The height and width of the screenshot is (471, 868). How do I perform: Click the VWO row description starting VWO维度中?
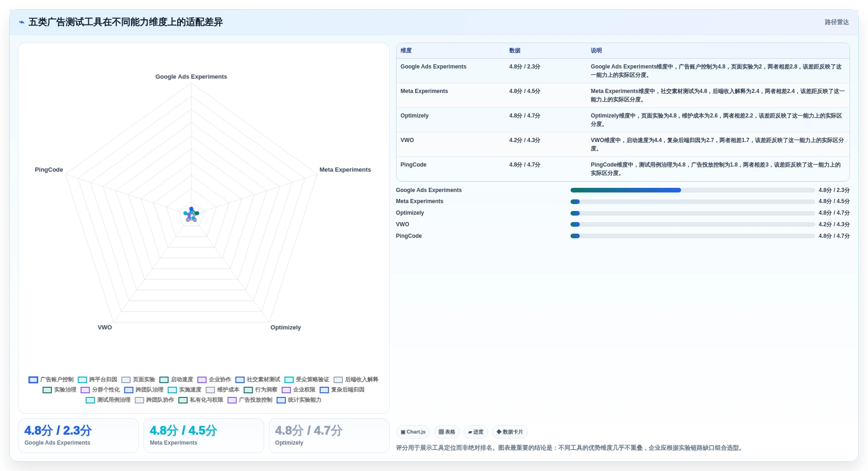tap(717, 144)
